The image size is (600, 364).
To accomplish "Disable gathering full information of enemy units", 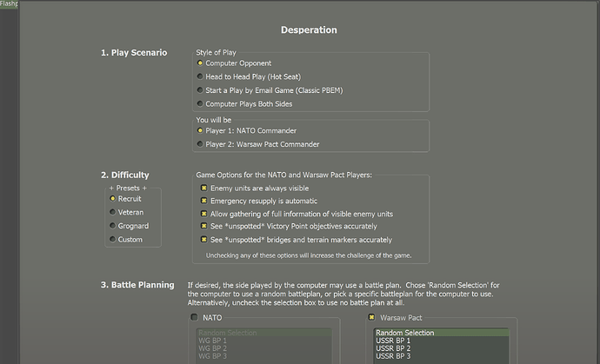I will 203,214.
